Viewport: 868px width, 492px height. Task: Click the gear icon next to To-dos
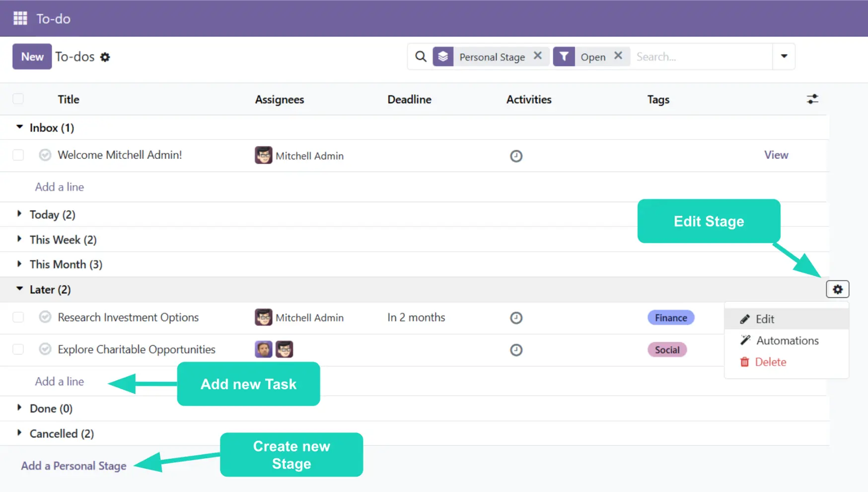click(105, 57)
